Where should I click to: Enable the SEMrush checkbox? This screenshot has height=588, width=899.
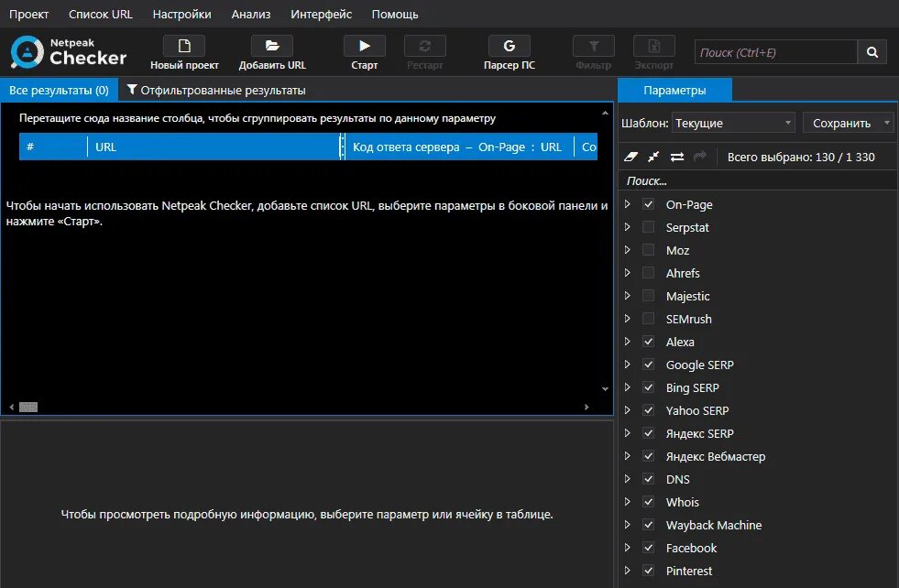649,319
